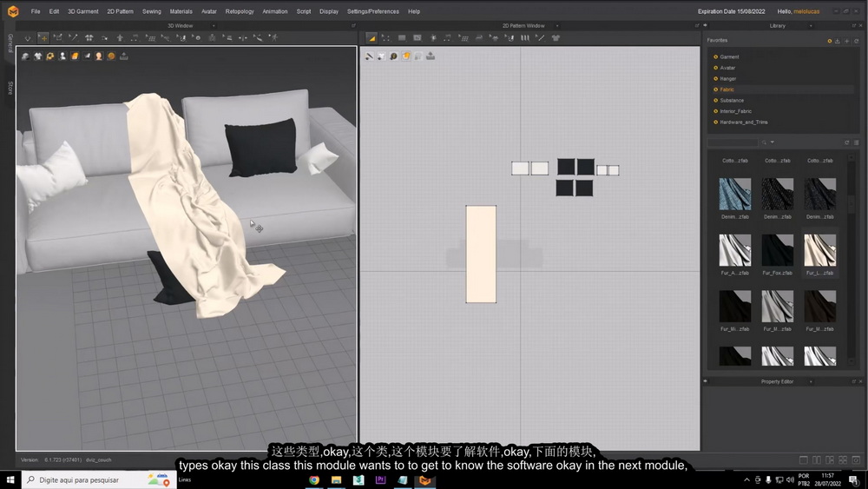Viewport: 868px width, 489px height.
Task: Click the orange texture surface icon in 3D viewport
Action: (x=75, y=56)
